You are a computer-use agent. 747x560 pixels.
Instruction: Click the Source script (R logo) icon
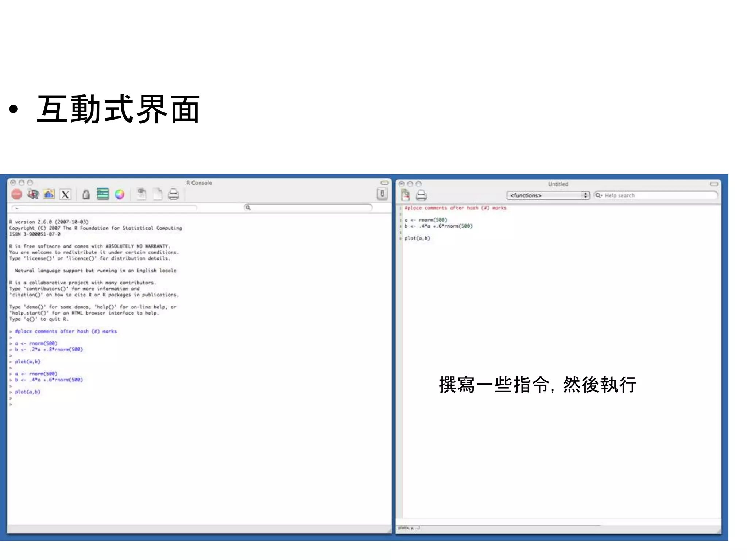(33, 194)
